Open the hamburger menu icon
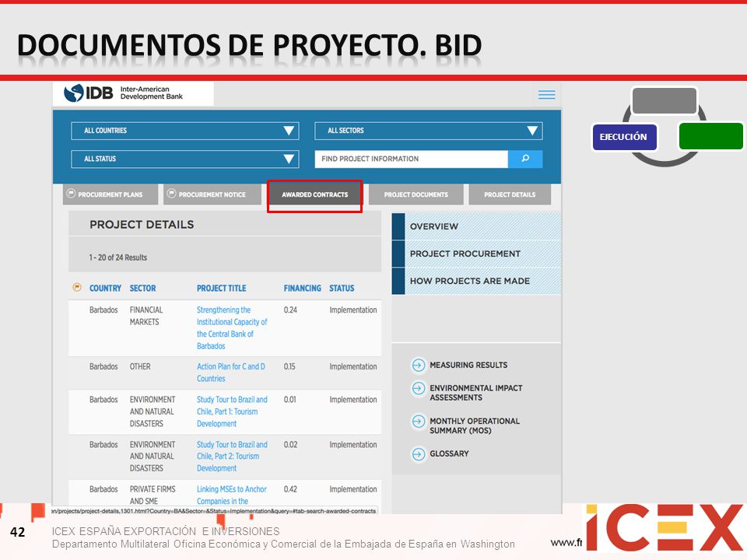Screen dimensions: 747x560 [x=546, y=95]
